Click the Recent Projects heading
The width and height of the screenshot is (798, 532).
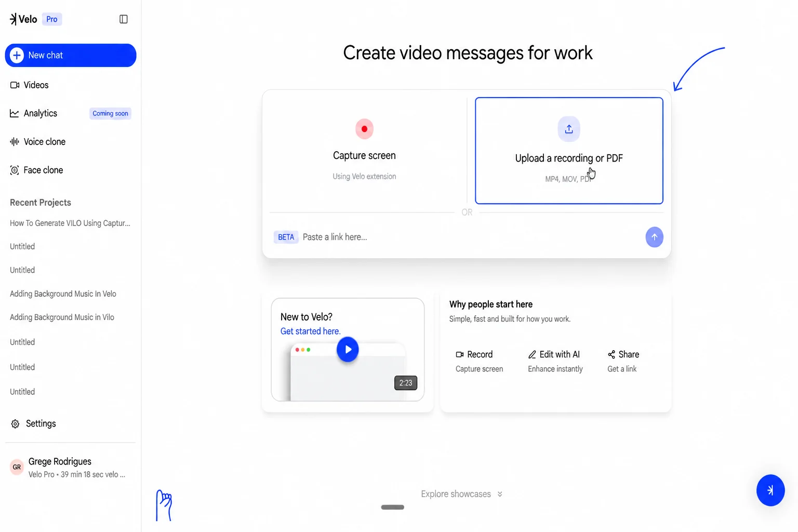tap(41, 203)
